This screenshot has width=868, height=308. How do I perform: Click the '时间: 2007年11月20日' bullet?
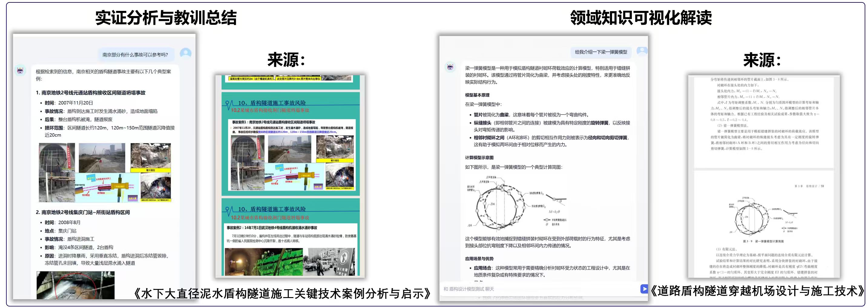(x=69, y=103)
